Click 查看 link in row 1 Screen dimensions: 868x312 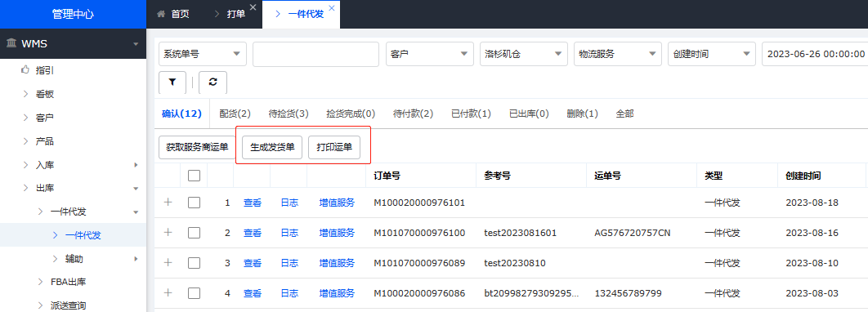[x=253, y=203]
